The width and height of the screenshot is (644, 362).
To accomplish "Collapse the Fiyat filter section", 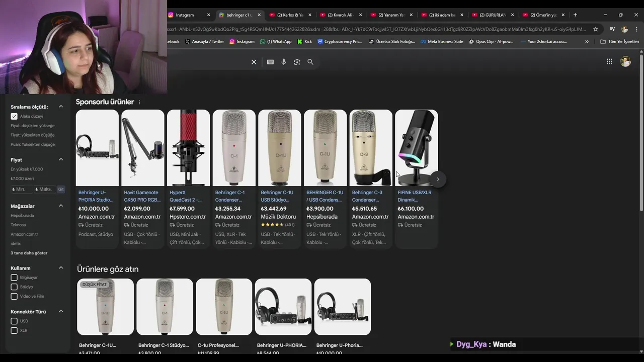I will [61, 159].
